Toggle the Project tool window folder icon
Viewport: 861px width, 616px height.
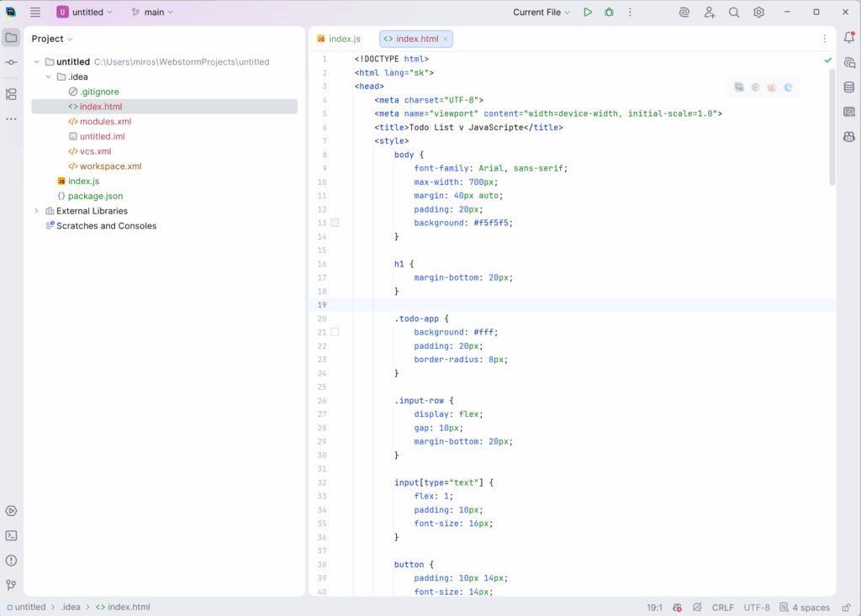[11, 38]
